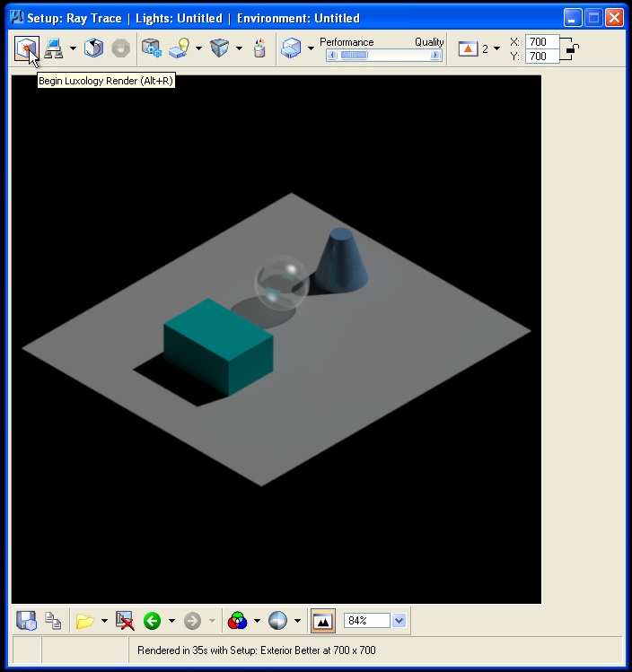Click the 'Rendered in 35s' status text
The image size is (632, 672).
point(257,650)
